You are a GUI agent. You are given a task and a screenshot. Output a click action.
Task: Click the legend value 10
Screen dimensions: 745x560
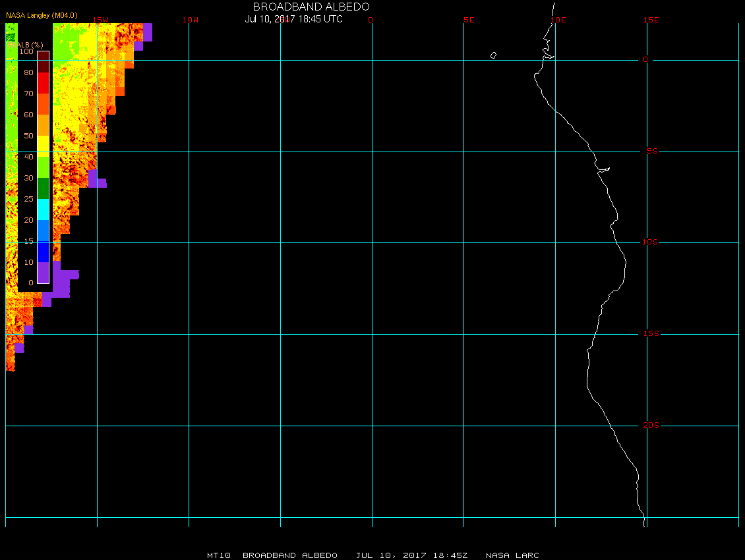29,262
